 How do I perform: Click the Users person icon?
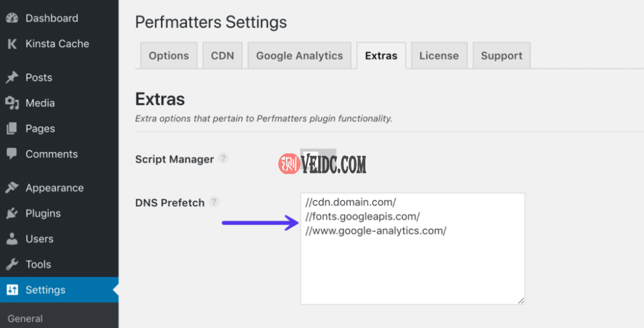[12, 239]
